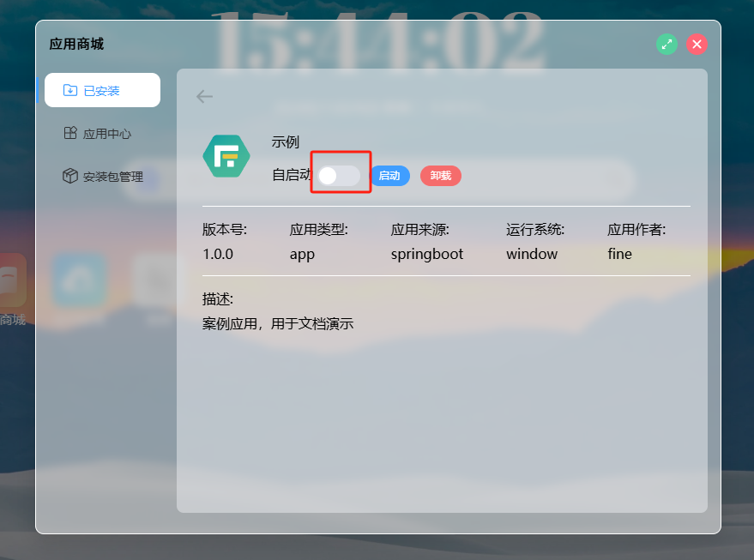Screen dimensions: 754x560
Task: Click the green 示例 app logo
Action: pos(226,156)
